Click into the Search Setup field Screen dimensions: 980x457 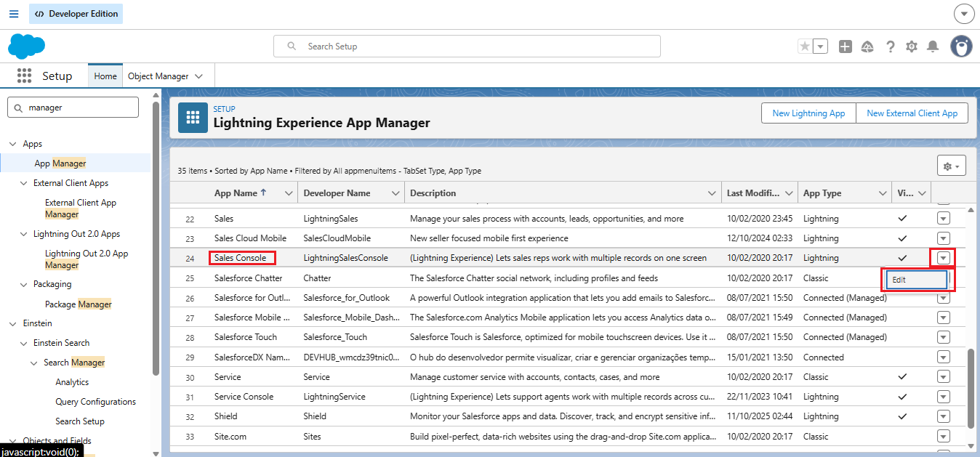tap(467, 46)
